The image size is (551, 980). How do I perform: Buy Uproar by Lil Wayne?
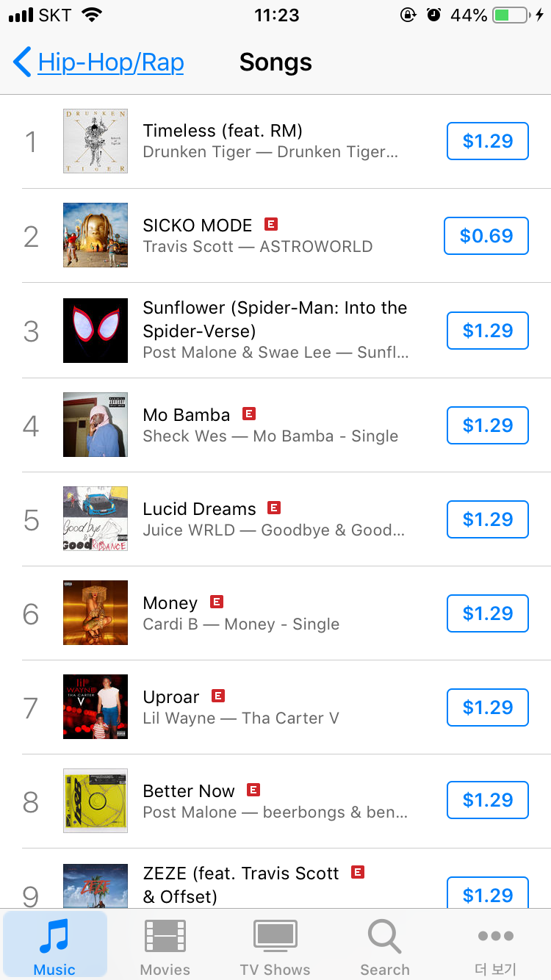click(x=487, y=707)
